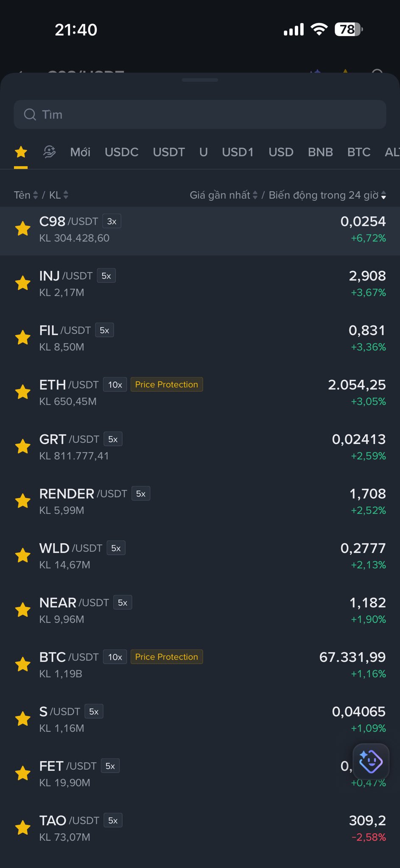Screen dimensions: 400x868
Task: Open the AI assistant floating icon
Action: point(371,761)
